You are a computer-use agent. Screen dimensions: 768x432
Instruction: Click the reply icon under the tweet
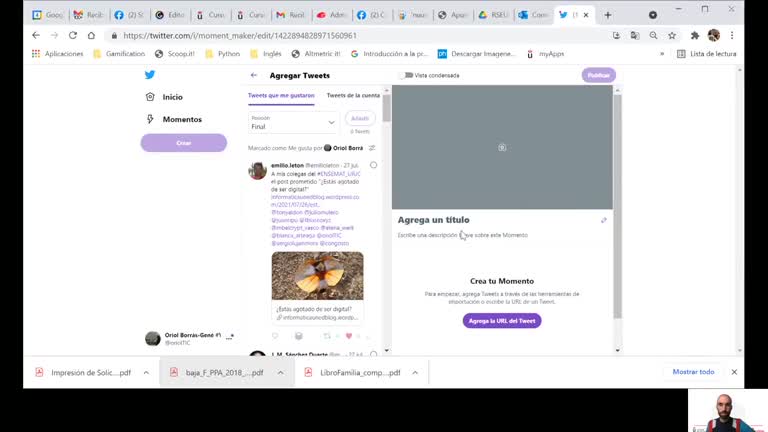coord(275,336)
